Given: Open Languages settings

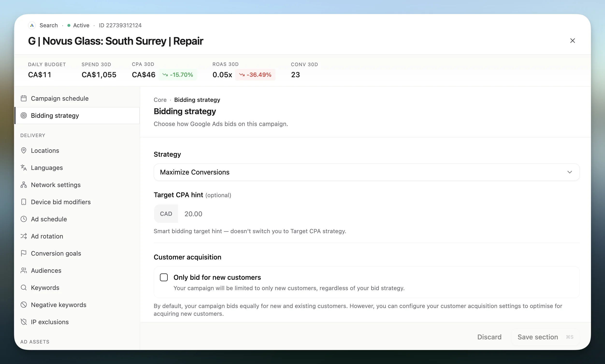Looking at the screenshot, I should point(77,168).
